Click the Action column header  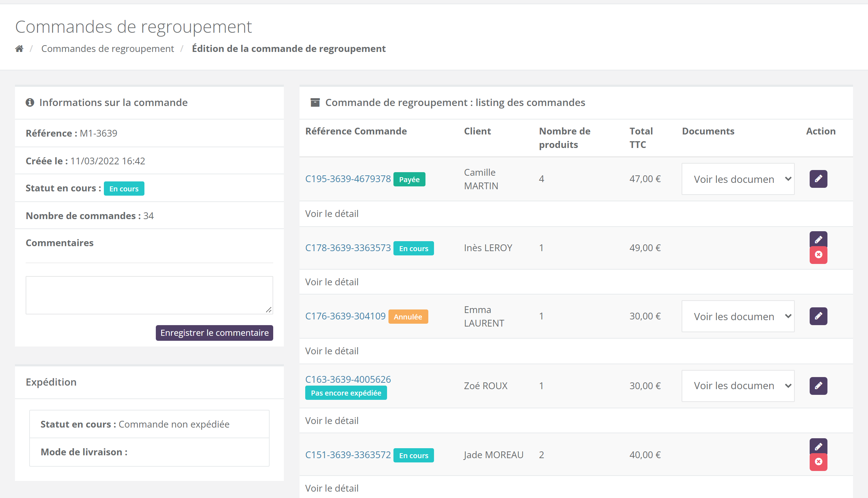821,131
